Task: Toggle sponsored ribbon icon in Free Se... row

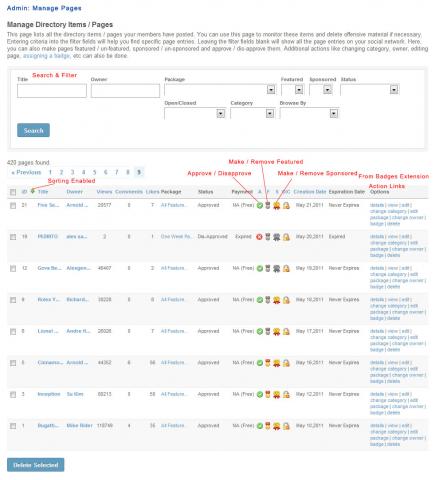Action: (x=276, y=205)
